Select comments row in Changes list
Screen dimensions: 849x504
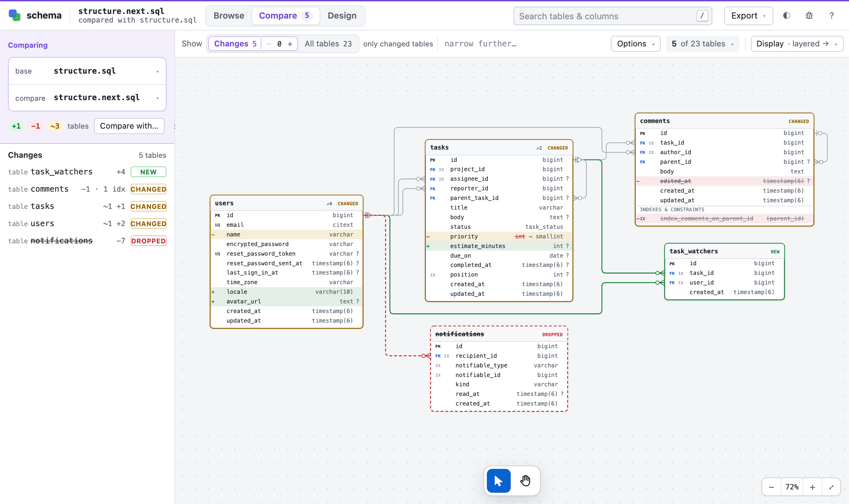pyautogui.click(x=87, y=189)
